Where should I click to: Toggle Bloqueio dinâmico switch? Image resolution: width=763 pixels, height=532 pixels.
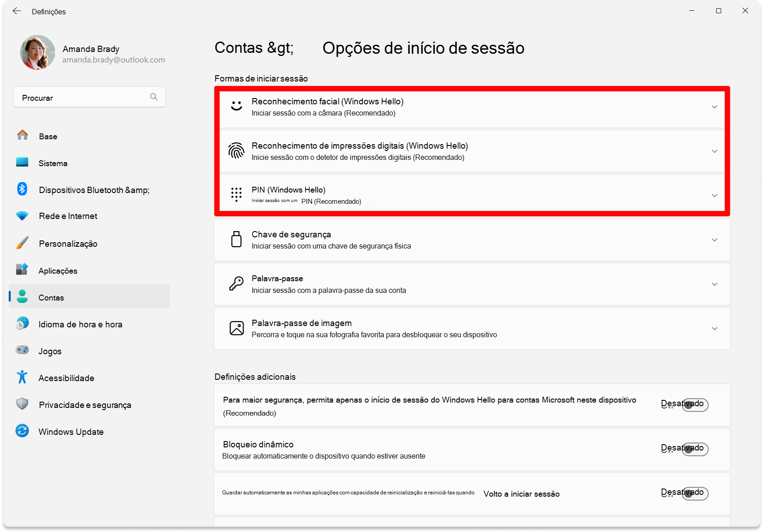point(695,449)
